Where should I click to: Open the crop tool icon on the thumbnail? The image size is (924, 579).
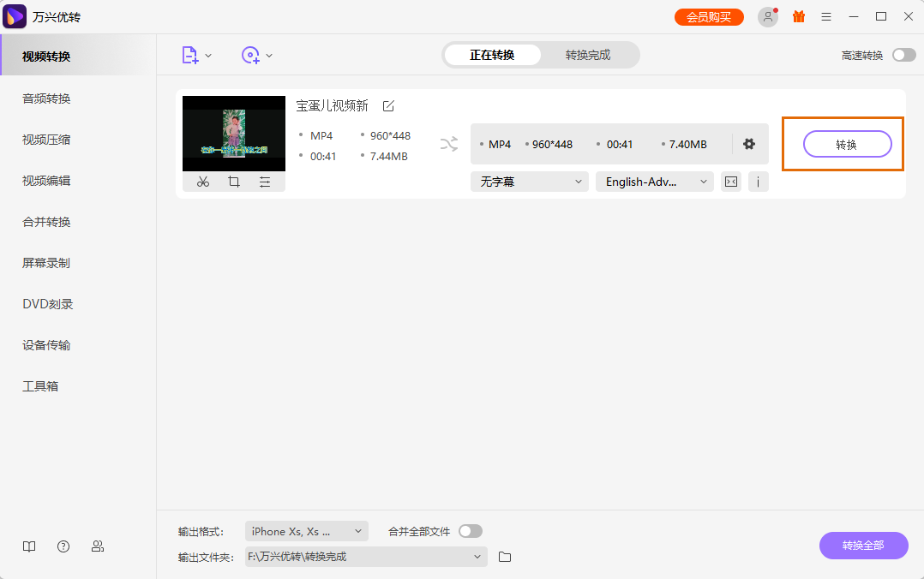pos(233,181)
